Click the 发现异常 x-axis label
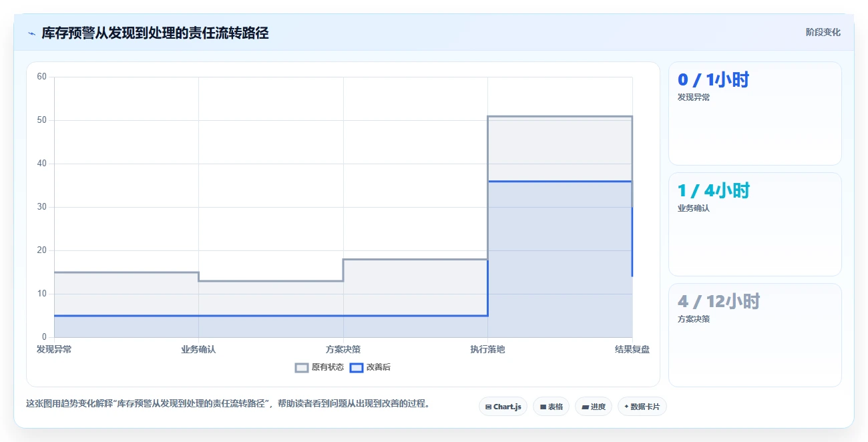This screenshot has height=442, width=868. pos(54,349)
